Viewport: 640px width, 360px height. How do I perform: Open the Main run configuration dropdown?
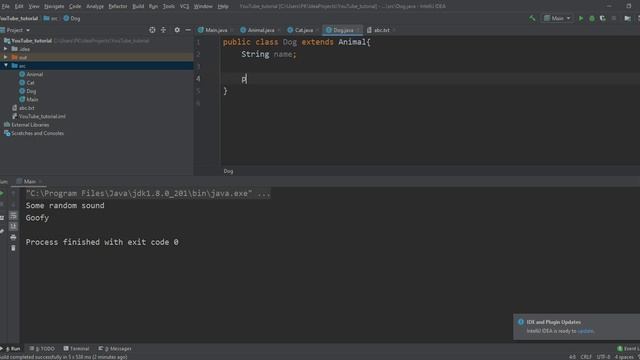click(x=557, y=18)
